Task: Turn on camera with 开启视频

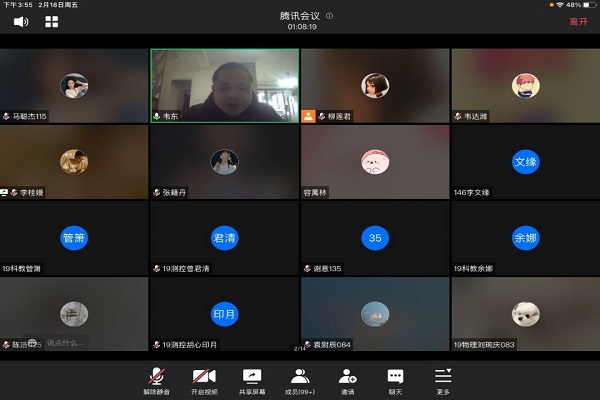Action: tap(205, 378)
